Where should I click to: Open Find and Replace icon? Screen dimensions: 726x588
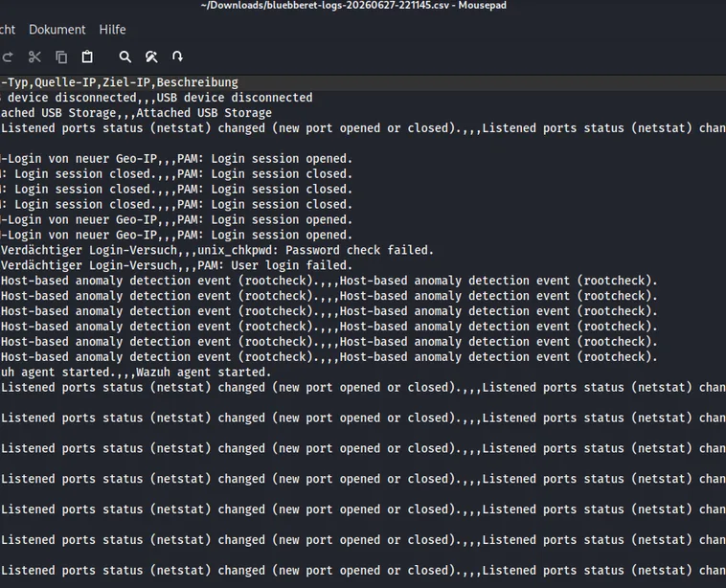[x=151, y=57]
